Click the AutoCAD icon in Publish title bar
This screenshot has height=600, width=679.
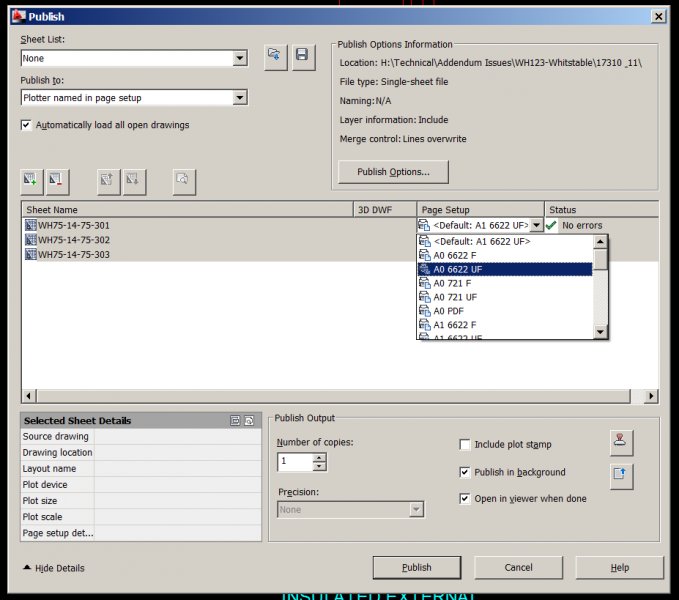pyautogui.click(x=19, y=16)
